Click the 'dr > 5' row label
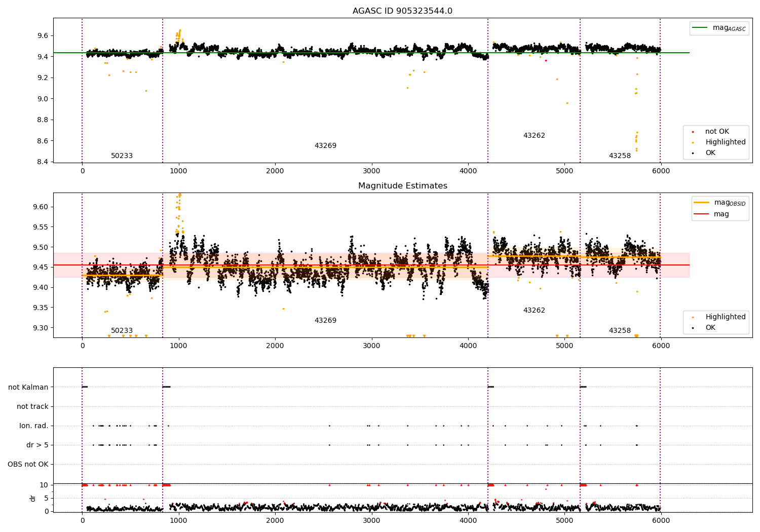This screenshot has height=532, width=760. coord(37,445)
